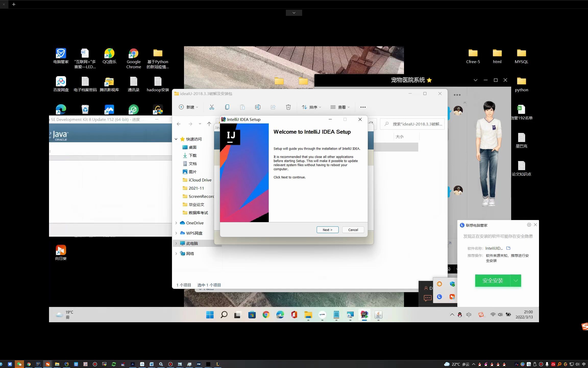
Task: Click the search magnifier in remote taskbar
Action: tap(224, 315)
